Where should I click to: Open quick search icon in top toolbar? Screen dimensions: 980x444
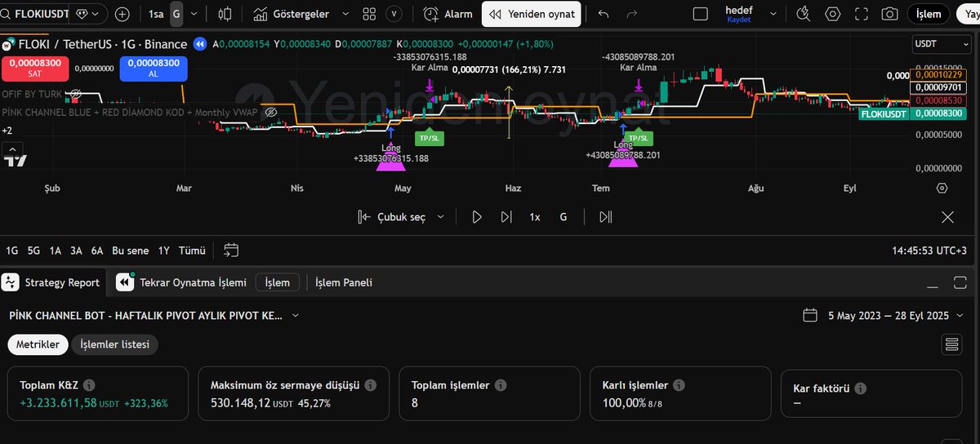click(803, 14)
